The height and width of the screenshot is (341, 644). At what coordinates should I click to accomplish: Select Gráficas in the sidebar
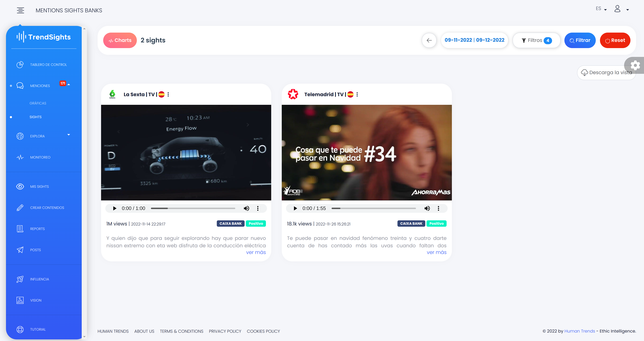(38, 103)
